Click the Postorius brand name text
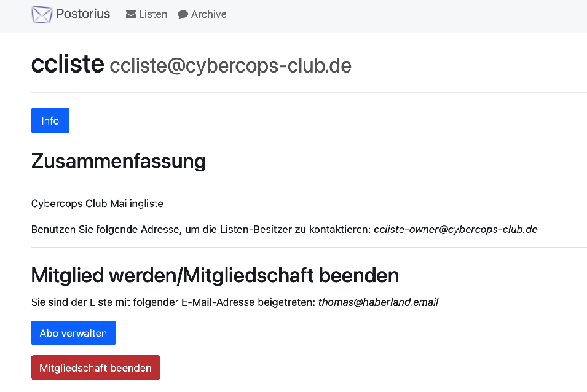 [x=83, y=14]
